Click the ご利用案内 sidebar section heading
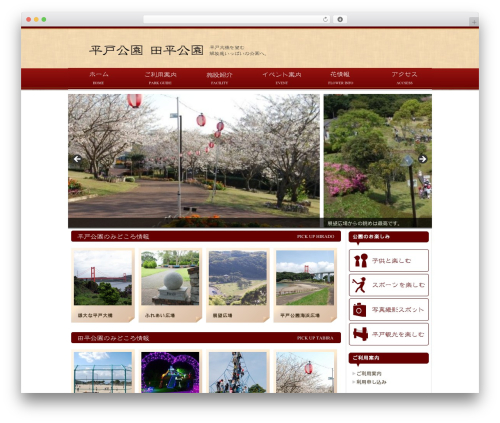The width and height of the screenshot is (500, 423). (x=389, y=358)
